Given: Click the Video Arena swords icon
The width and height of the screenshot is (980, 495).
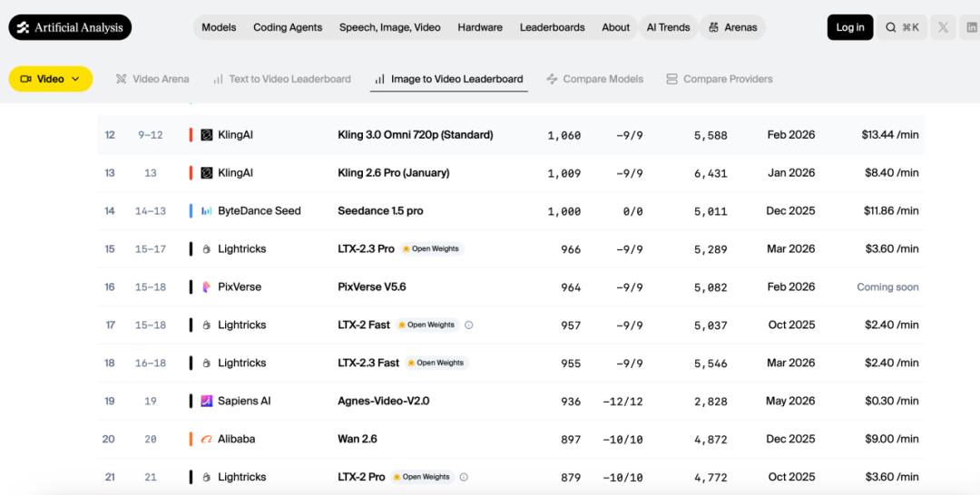Looking at the screenshot, I should tap(122, 79).
